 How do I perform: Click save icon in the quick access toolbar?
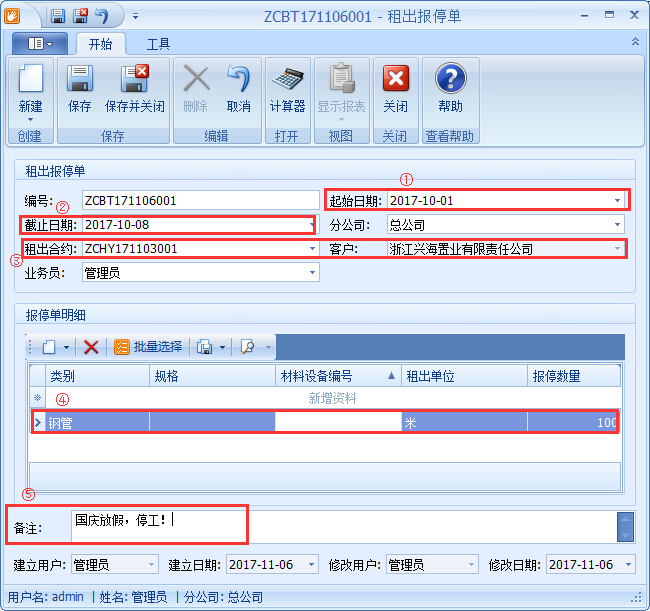point(58,16)
